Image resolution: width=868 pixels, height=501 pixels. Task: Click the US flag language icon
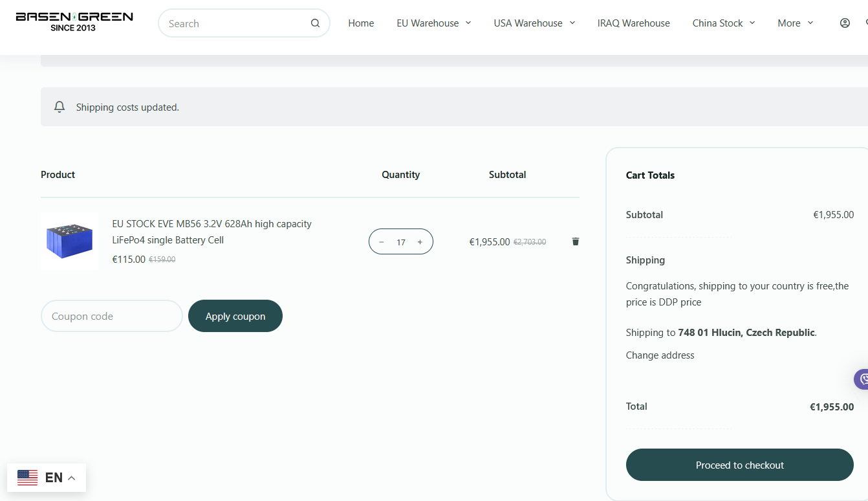point(28,478)
